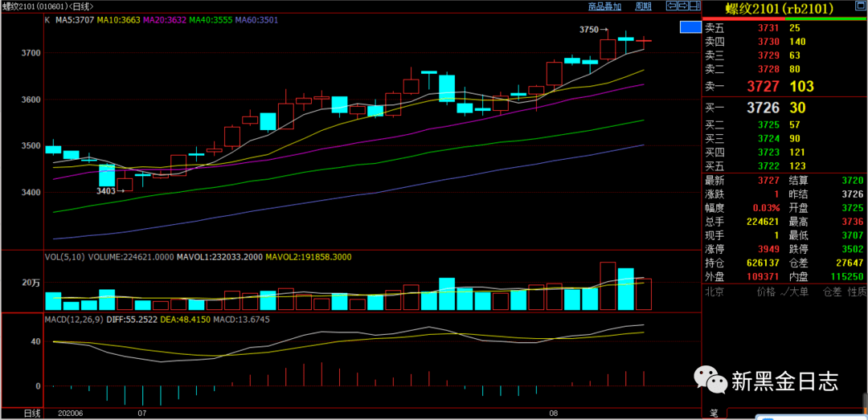Open the 商品叠加 link

tap(604, 6)
